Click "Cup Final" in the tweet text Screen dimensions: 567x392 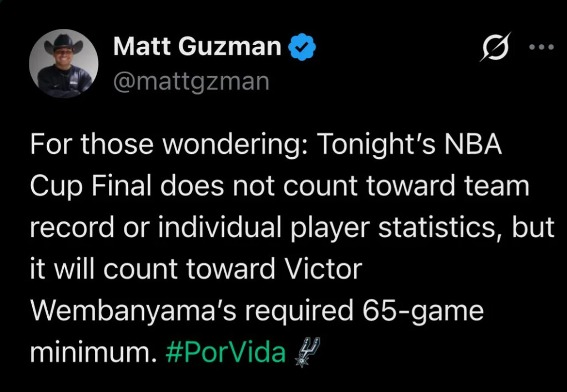91,187
